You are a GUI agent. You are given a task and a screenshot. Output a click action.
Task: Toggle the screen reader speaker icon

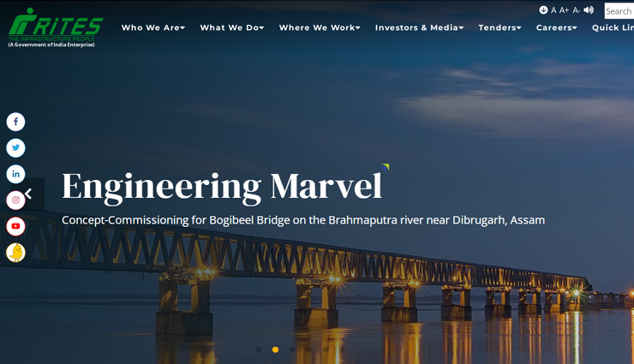[589, 10]
